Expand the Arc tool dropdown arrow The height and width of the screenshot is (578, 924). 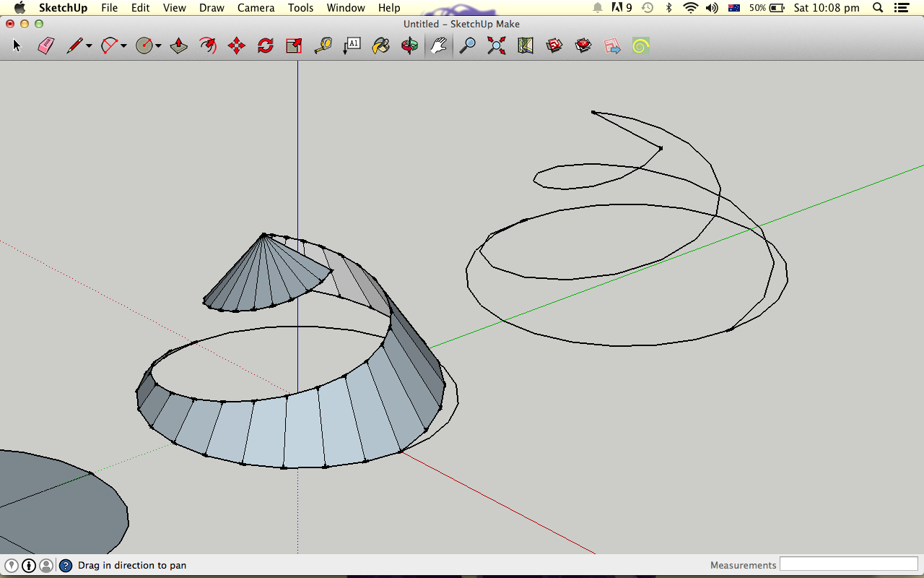pyautogui.click(x=123, y=46)
